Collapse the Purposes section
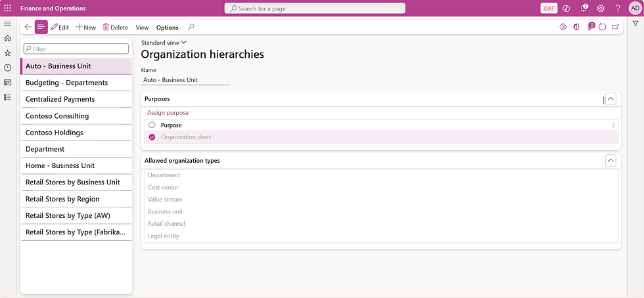Screen dimensions: 644x298 click(610, 99)
